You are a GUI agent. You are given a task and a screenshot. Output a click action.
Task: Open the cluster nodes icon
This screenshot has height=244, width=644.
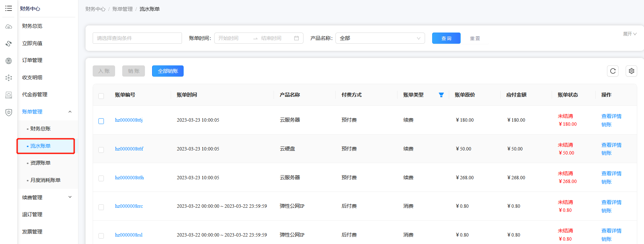tap(9, 78)
